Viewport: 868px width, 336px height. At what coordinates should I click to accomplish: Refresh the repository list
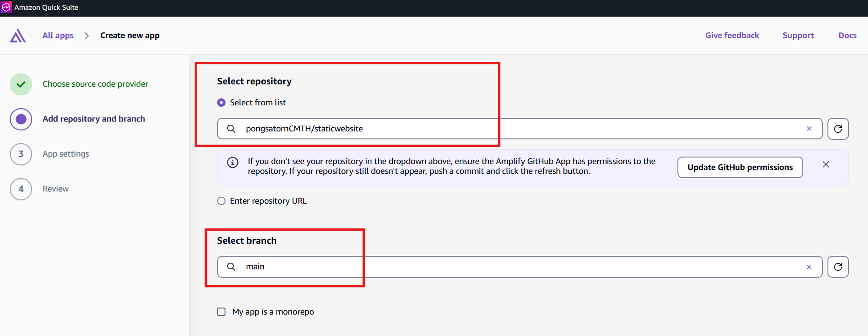(838, 129)
